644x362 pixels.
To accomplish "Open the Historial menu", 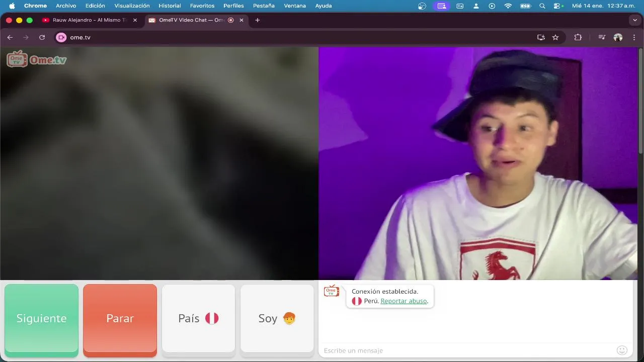I will tap(170, 6).
